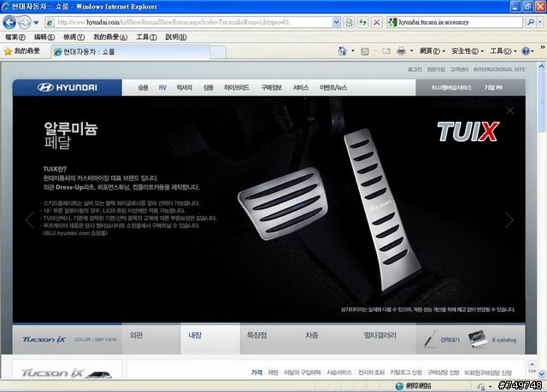Click the magnifier Search icon
The height and width of the screenshot is (392, 547).
click(x=531, y=22)
